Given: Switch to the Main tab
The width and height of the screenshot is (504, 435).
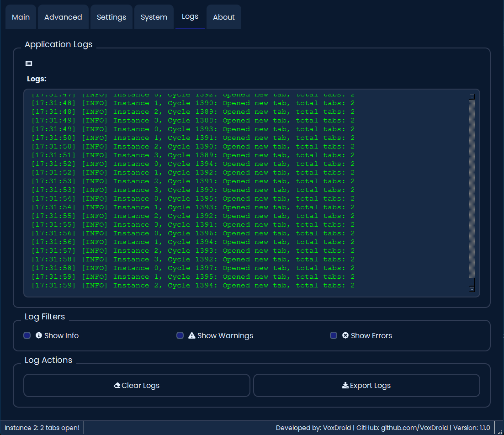Looking at the screenshot, I should 21,17.
